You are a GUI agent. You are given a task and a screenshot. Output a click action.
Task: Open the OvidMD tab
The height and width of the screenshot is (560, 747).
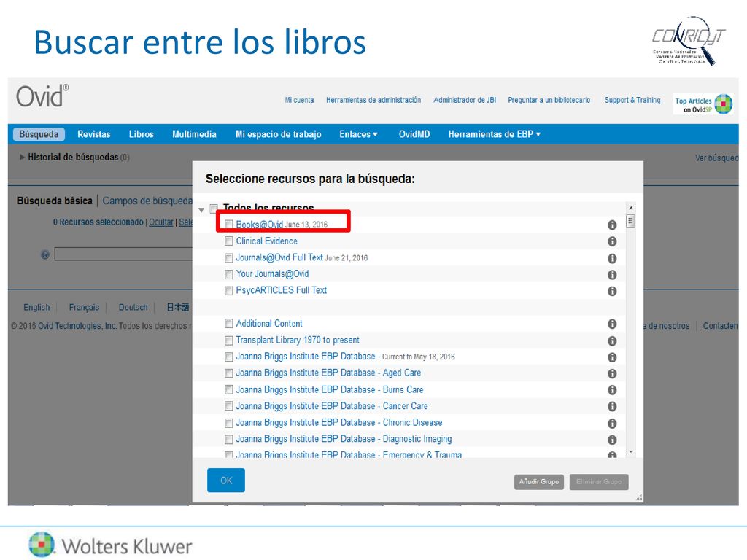pyautogui.click(x=414, y=134)
